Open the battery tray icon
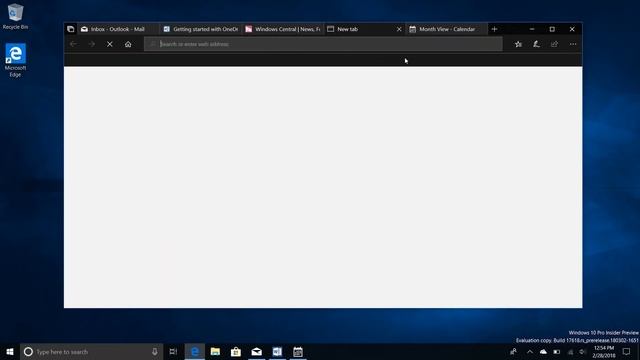640x360 pixels. click(557, 351)
